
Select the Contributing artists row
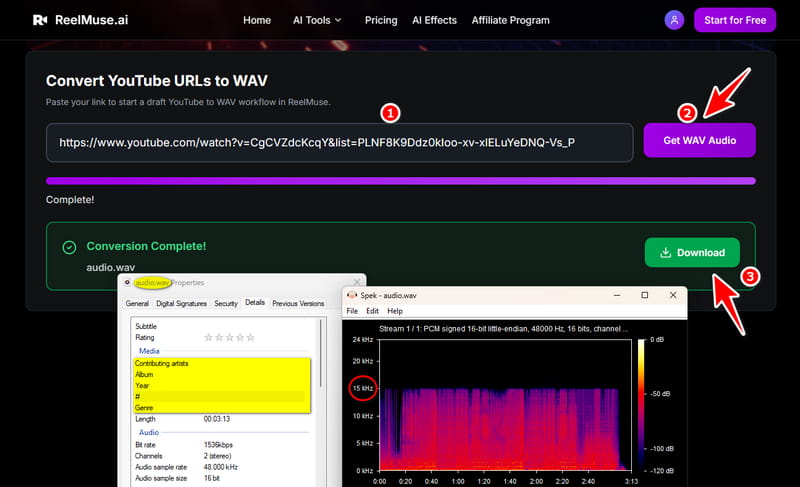(221, 364)
